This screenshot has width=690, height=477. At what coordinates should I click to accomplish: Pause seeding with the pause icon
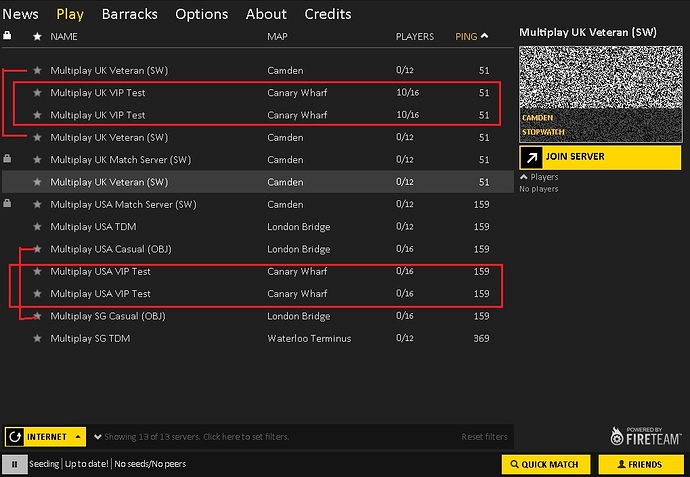[x=15, y=464]
